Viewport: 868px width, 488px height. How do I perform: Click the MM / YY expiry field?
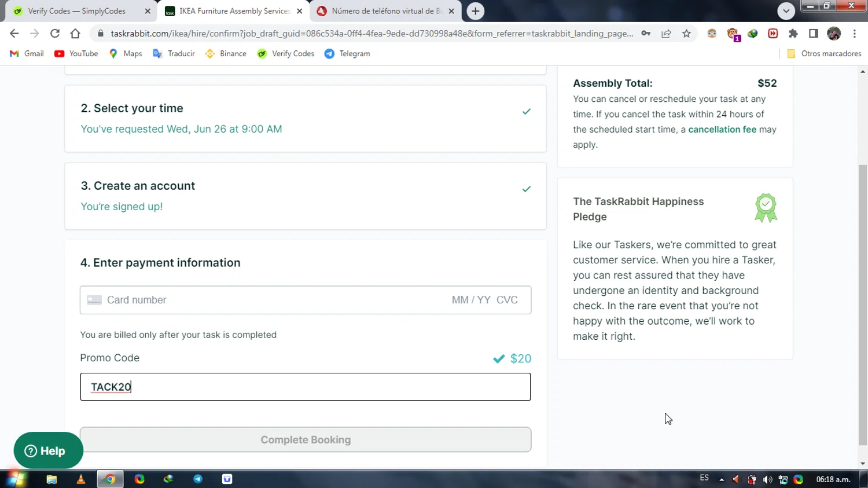point(471,300)
